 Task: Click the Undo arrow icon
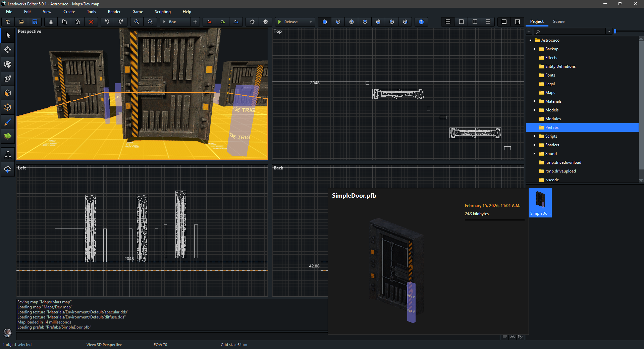coord(107,22)
